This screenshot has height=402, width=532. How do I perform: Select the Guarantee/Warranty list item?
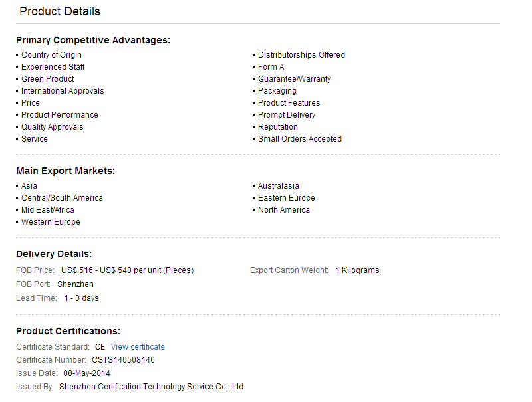click(x=294, y=79)
